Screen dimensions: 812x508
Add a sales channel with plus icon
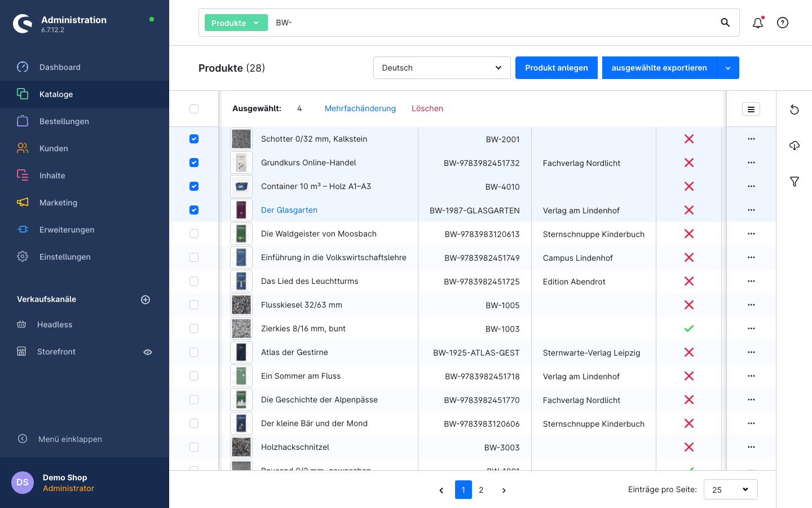click(x=145, y=300)
